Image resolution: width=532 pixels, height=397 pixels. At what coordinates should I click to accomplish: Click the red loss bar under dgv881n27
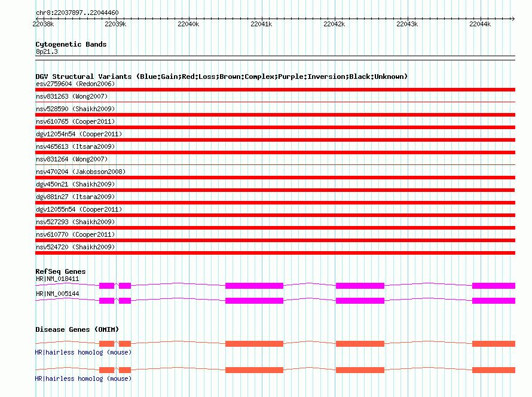(275, 203)
